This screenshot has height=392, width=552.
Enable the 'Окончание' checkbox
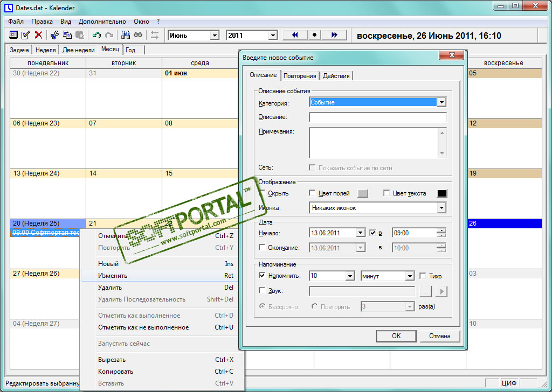(x=262, y=248)
